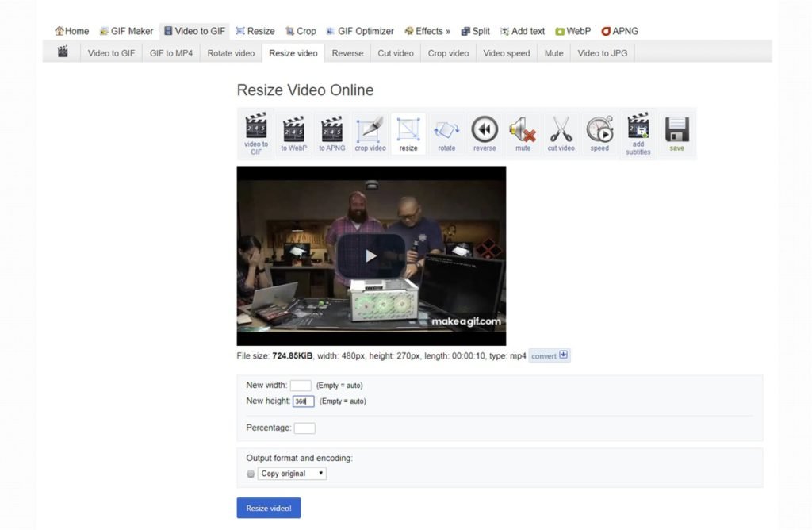Switch to the Crop video tab
This screenshot has height=530, width=812.
point(449,53)
